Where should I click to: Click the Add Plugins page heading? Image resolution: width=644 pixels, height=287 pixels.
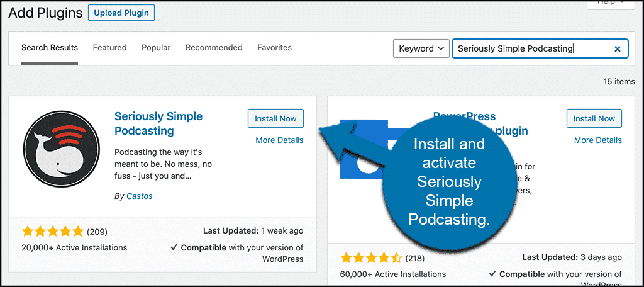[45, 13]
